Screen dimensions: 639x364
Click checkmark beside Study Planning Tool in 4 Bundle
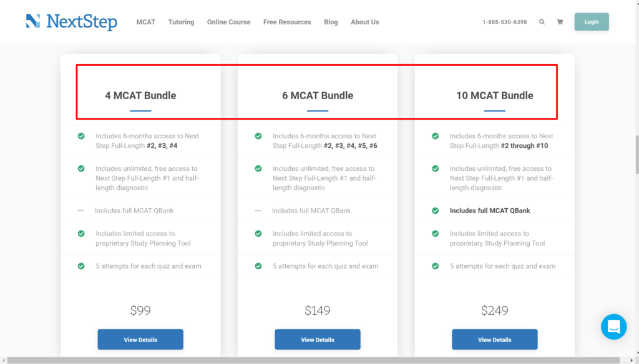pos(80,234)
